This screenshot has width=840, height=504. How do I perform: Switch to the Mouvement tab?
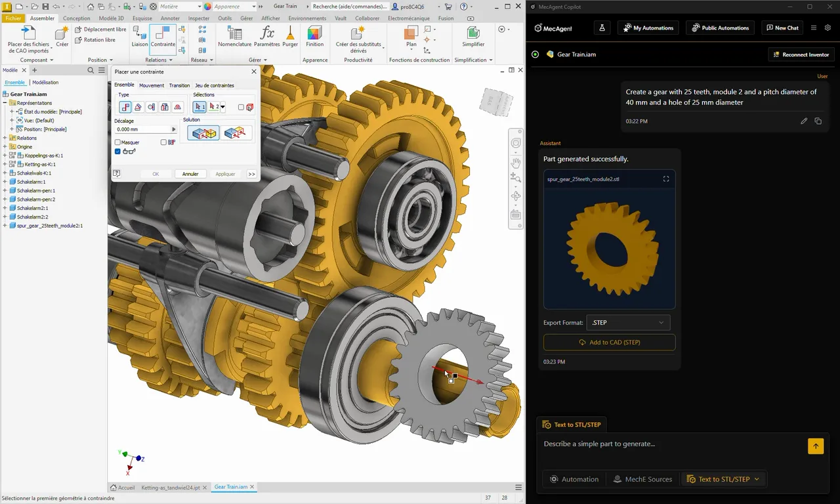(152, 85)
